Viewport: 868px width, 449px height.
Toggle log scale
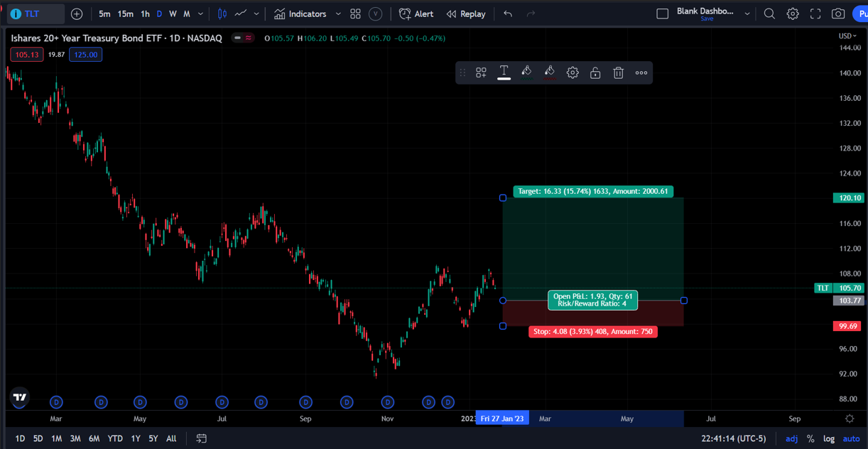point(829,438)
